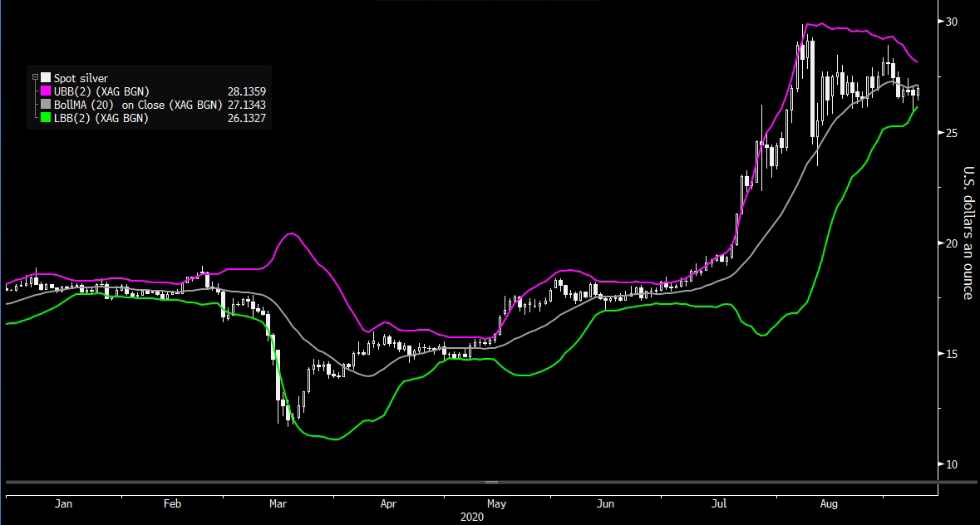The height and width of the screenshot is (525, 980).
Task: Click the lower band value 26.1327
Action: click(x=247, y=118)
